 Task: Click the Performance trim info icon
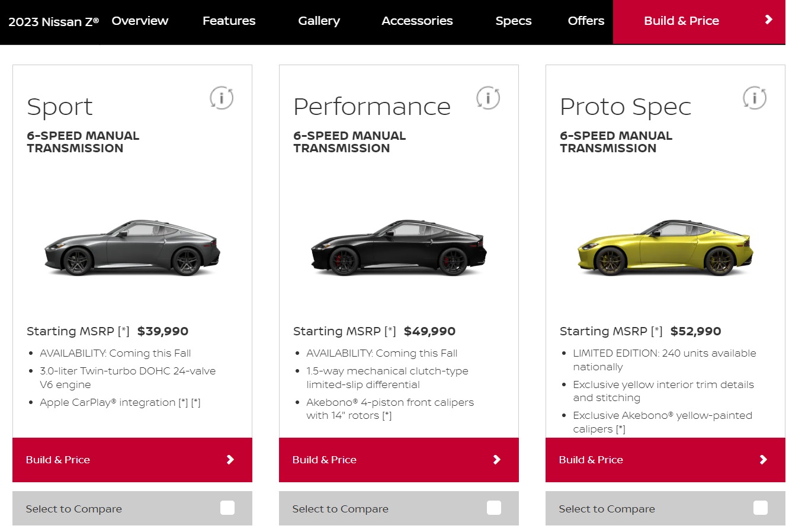coord(488,98)
